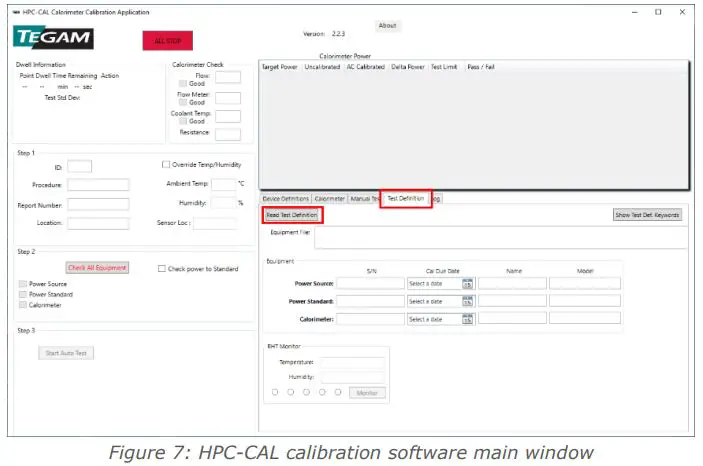Open Power Source Cal Due Date picker field
703x466 pixels.
point(441,284)
